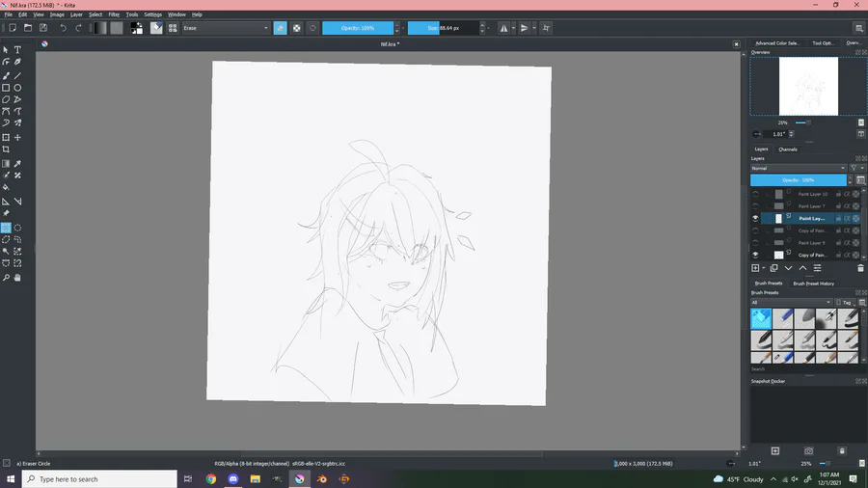Select the Gradient tool
Screen dimensions: 868x488
(6, 164)
